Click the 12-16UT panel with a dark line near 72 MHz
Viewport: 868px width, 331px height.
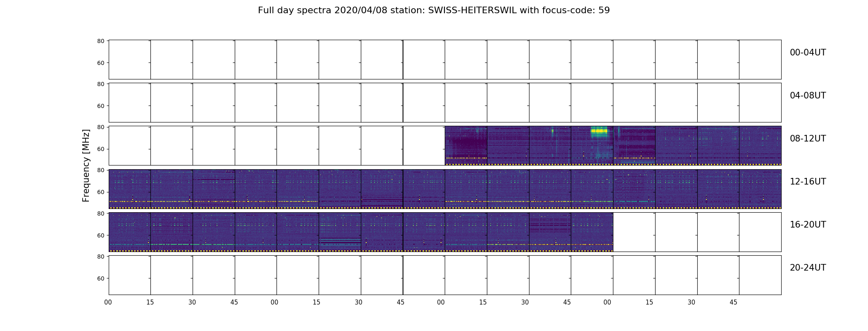(x=214, y=189)
